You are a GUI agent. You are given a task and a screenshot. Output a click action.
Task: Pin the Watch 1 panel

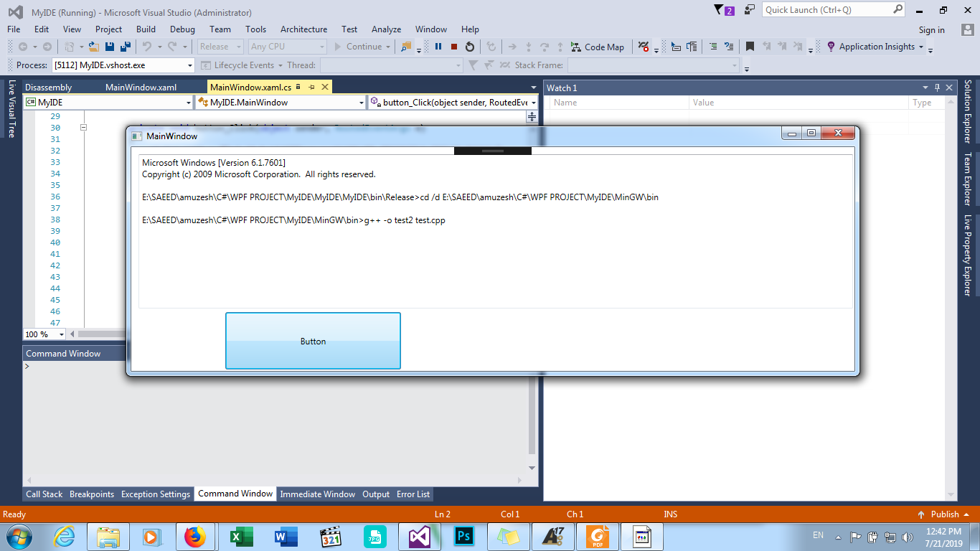937,88
